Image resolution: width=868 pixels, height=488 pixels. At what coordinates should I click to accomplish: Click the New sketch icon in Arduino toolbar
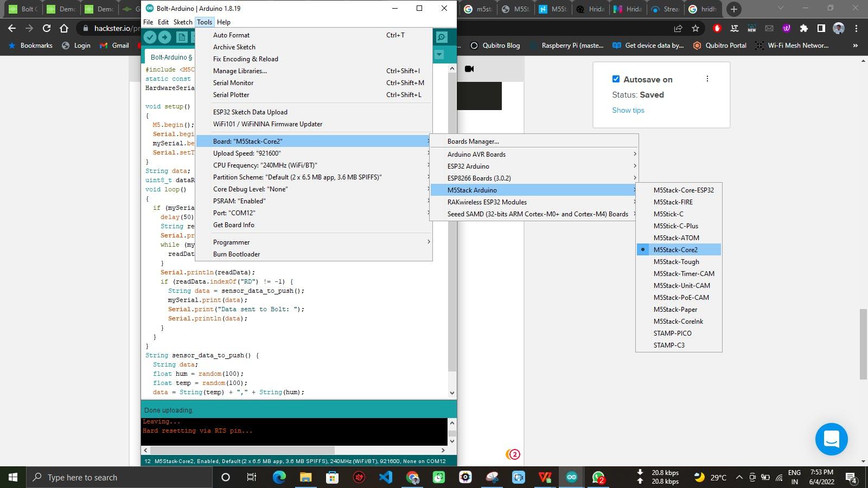[182, 37]
